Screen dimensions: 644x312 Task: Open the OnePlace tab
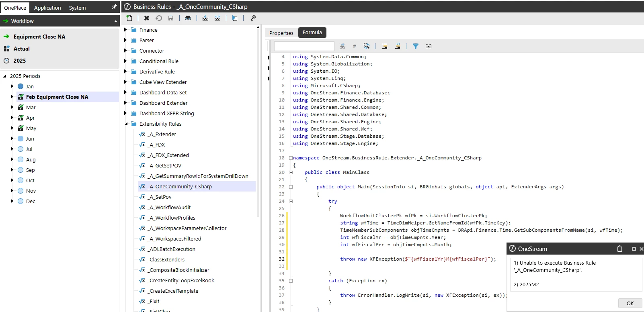15,8
